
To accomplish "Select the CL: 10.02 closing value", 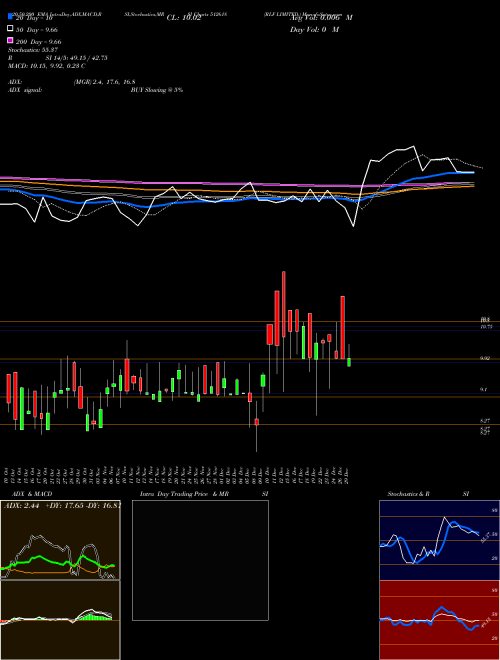I will pyautogui.click(x=184, y=18).
